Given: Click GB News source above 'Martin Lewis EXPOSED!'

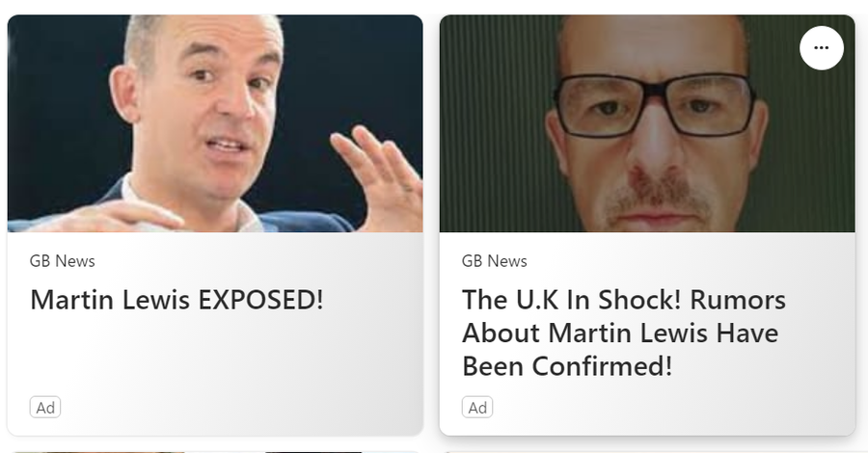Looking at the screenshot, I should click(x=63, y=261).
